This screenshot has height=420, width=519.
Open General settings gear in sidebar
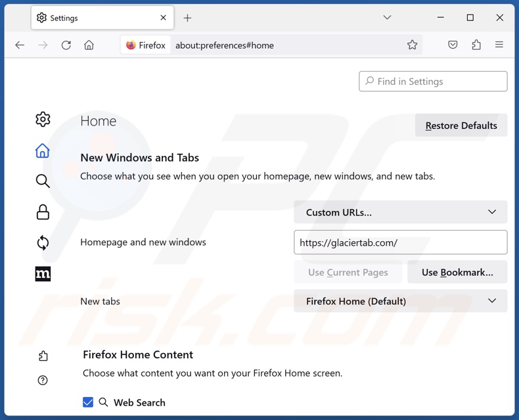(43, 119)
